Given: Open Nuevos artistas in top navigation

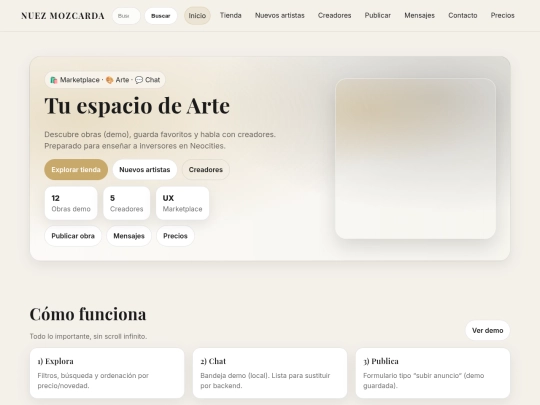Looking at the screenshot, I should click(280, 15).
